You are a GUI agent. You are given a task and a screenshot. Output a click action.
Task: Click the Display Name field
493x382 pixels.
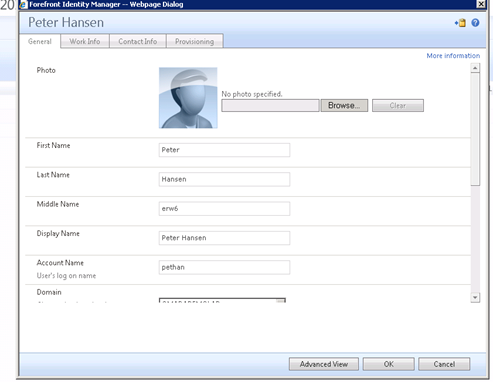point(224,238)
